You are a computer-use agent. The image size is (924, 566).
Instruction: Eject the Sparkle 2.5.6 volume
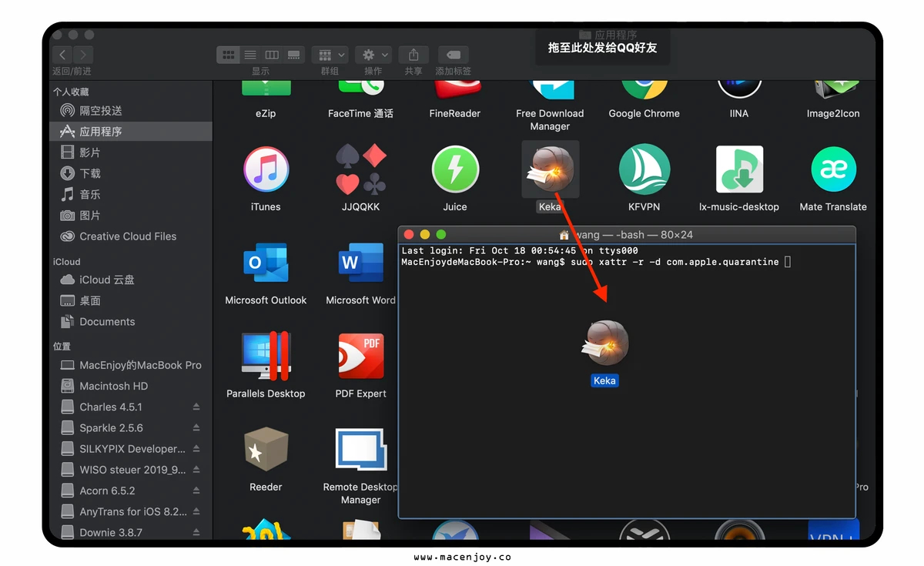196,428
